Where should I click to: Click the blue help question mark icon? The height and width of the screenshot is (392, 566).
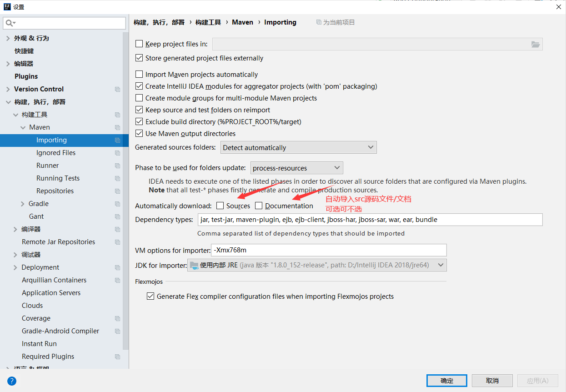click(x=12, y=381)
